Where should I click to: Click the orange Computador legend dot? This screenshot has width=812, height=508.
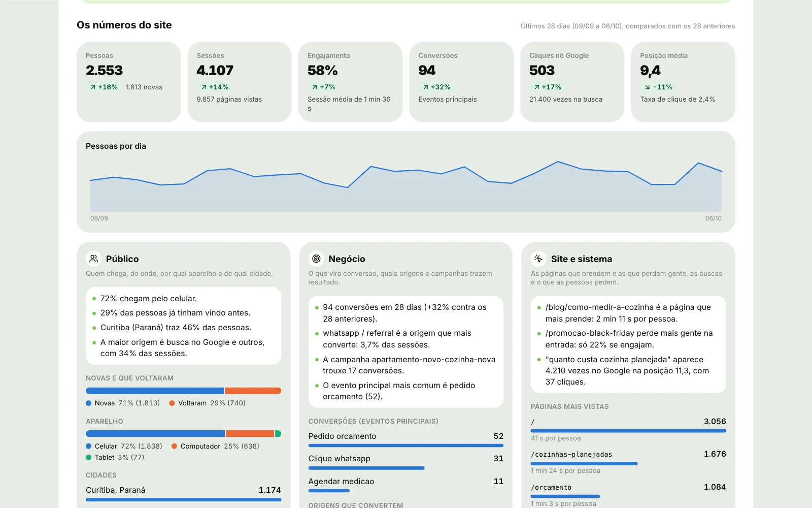click(175, 447)
